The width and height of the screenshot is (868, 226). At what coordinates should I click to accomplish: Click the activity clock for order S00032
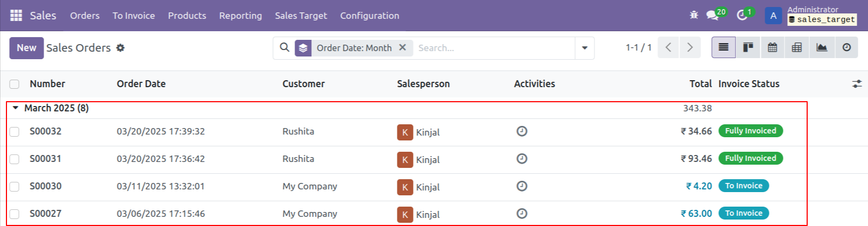pyautogui.click(x=522, y=131)
